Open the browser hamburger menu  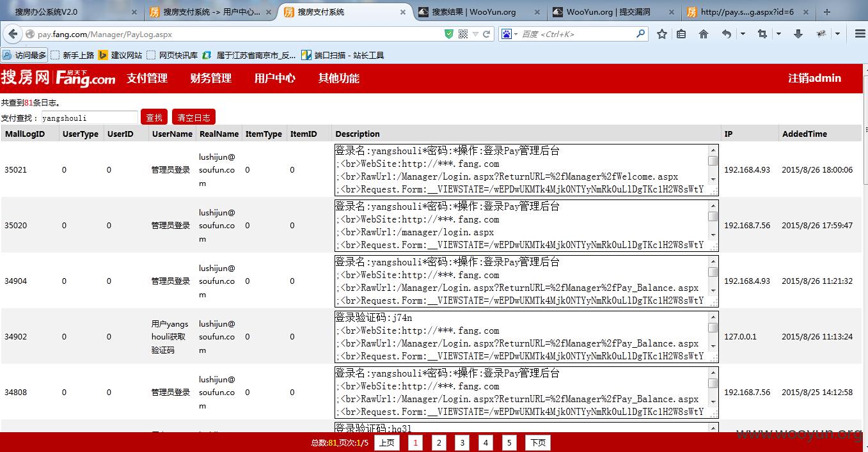[x=860, y=34]
